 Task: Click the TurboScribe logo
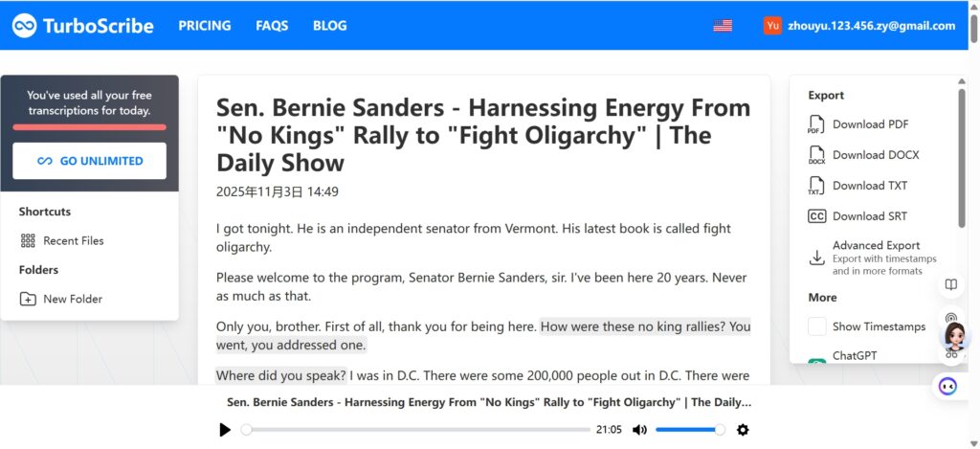click(x=82, y=26)
